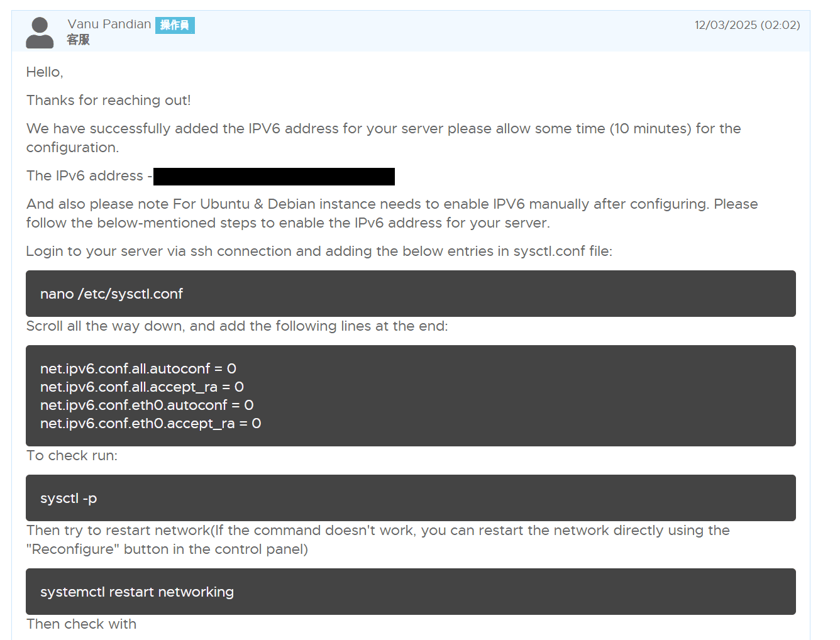Click the net.ipv6.conf.all.autoconf = 0 line

(138, 368)
